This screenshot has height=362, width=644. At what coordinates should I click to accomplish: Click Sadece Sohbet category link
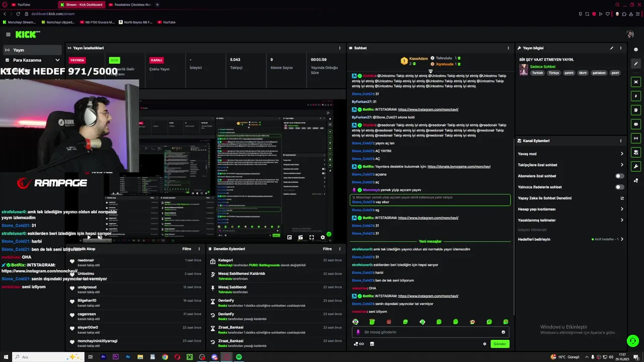[542, 66]
